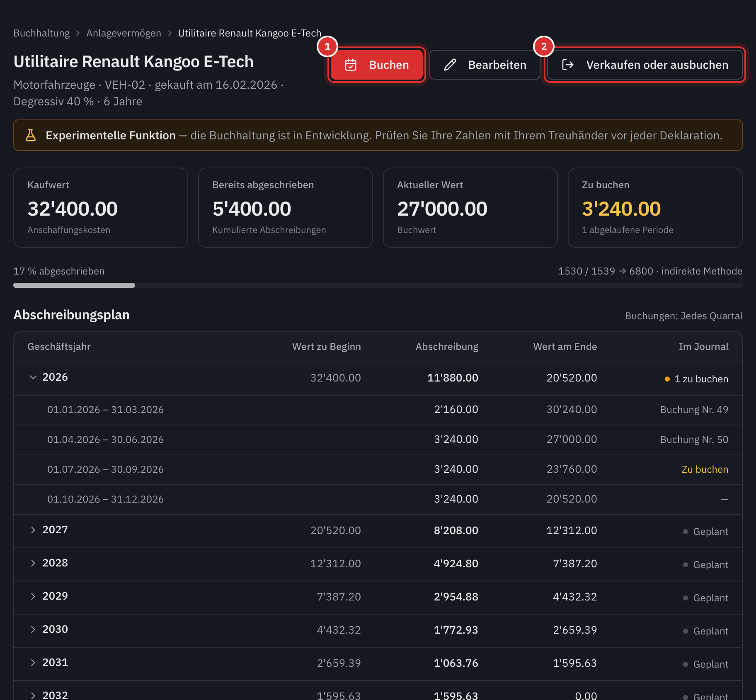This screenshot has width=756, height=700.
Task: Click the 2029 end value 4'432.32
Action: tap(575, 597)
